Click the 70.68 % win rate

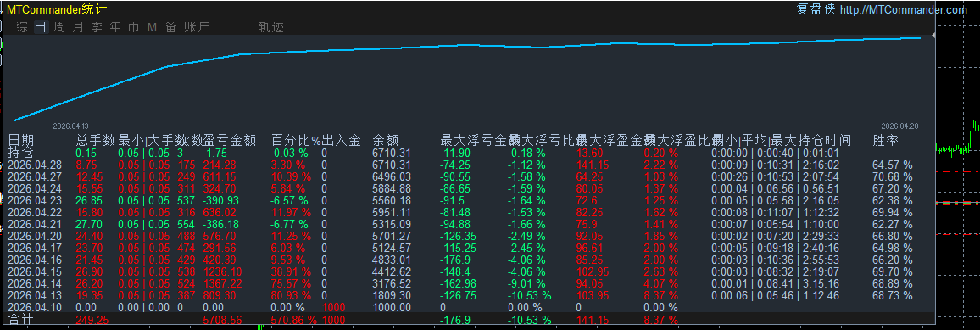(x=893, y=176)
